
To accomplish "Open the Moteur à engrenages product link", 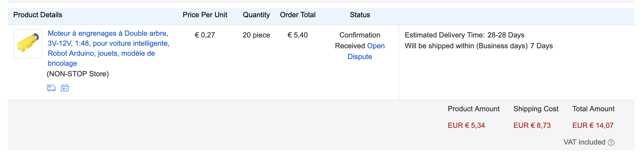I will pos(109,48).
